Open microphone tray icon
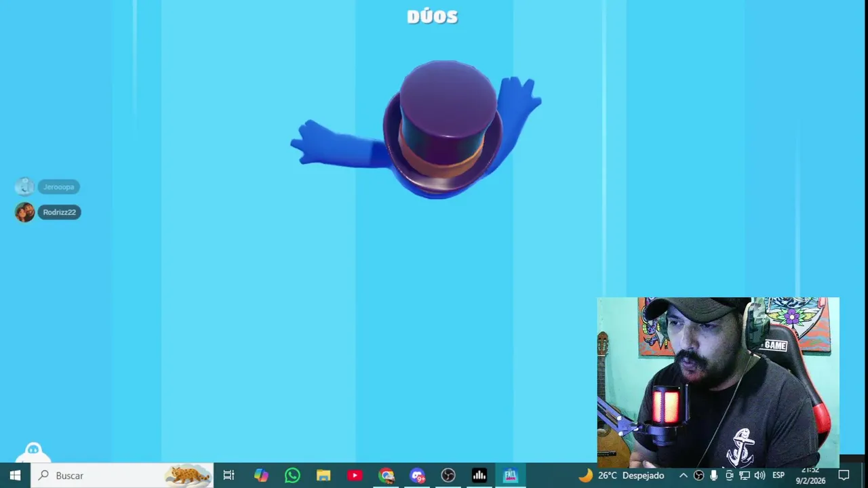 [x=713, y=475]
